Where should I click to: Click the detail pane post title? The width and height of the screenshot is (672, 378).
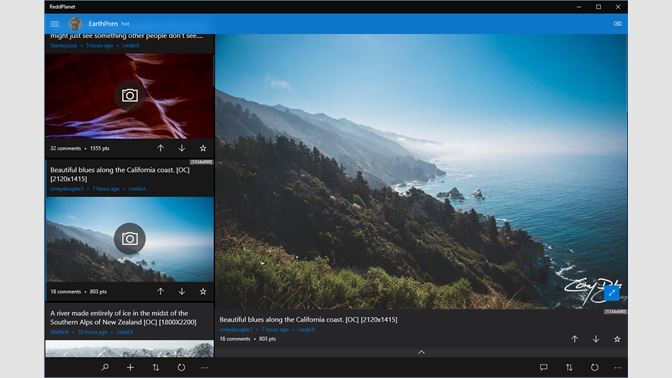[x=308, y=320]
